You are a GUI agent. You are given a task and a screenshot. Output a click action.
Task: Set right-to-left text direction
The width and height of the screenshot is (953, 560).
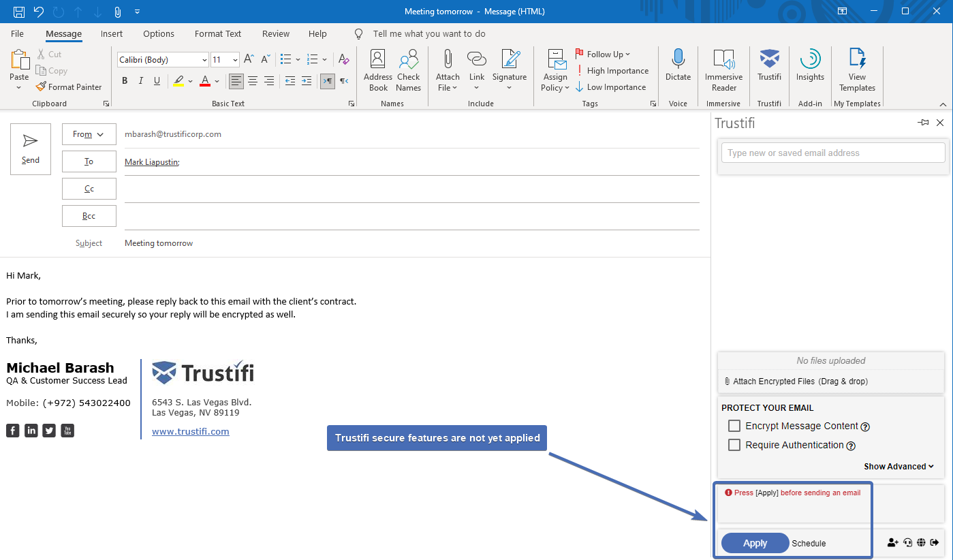pyautogui.click(x=344, y=81)
